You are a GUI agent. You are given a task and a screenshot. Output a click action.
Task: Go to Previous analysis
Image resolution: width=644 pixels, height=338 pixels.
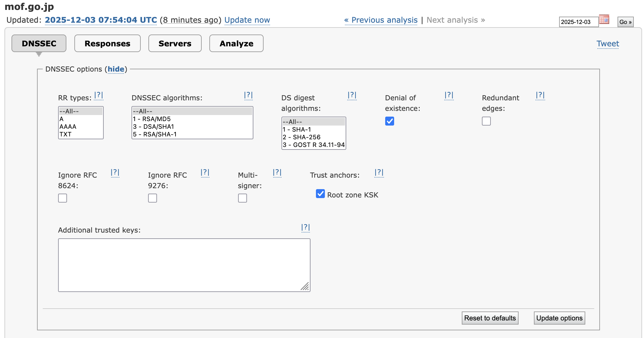click(x=381, y=20)
